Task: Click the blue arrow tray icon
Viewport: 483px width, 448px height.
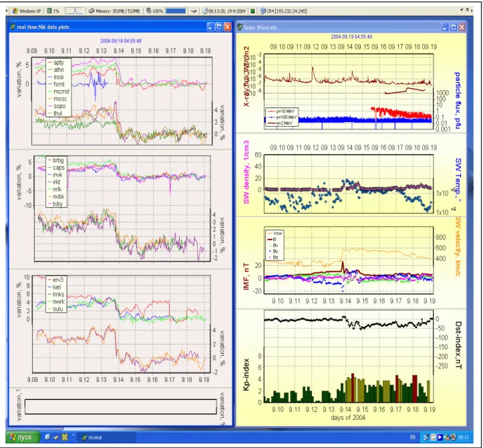Action: tap(440, 437)
